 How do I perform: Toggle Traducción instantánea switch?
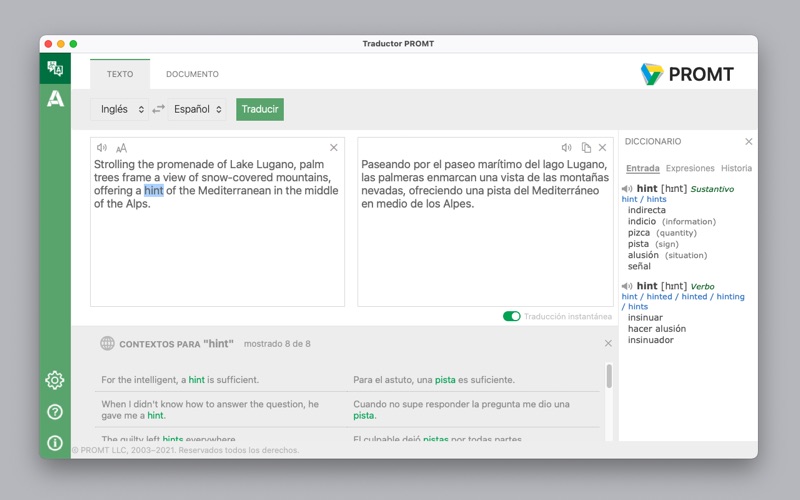tap(511, 316)
